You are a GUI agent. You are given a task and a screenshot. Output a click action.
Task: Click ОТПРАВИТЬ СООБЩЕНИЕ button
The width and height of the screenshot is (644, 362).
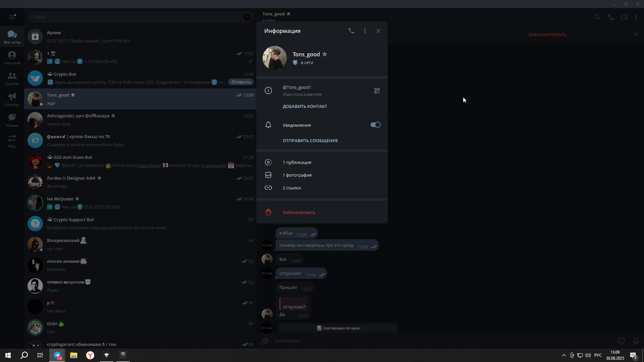tap(310, 140)
